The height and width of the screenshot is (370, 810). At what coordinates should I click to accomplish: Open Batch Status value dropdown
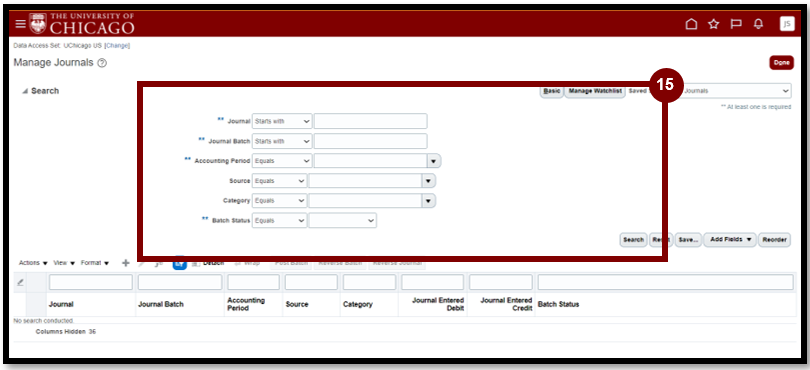342,220
